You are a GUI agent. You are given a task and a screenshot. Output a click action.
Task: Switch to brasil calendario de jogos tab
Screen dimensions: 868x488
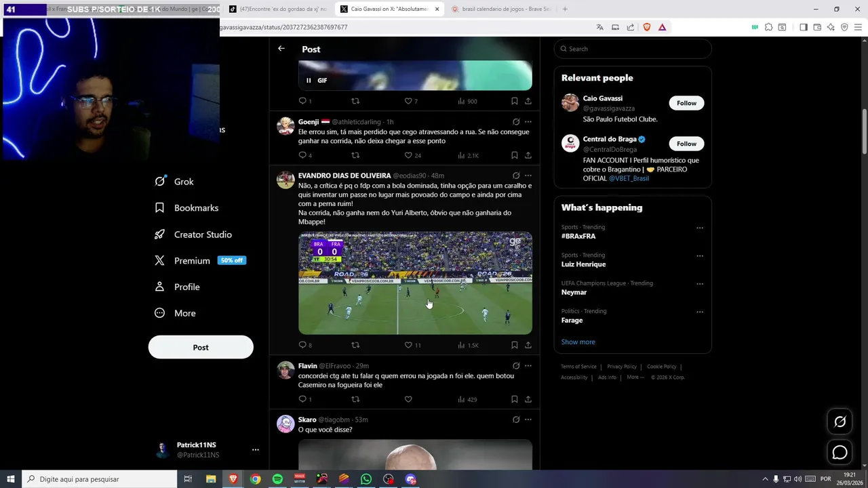501,9
